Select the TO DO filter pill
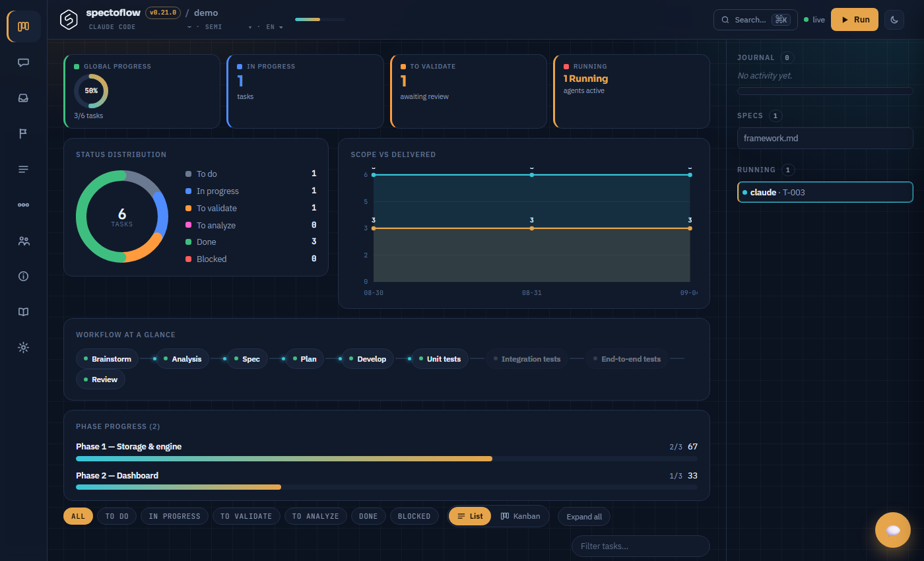The image size is (924, 561). (117, 516)
